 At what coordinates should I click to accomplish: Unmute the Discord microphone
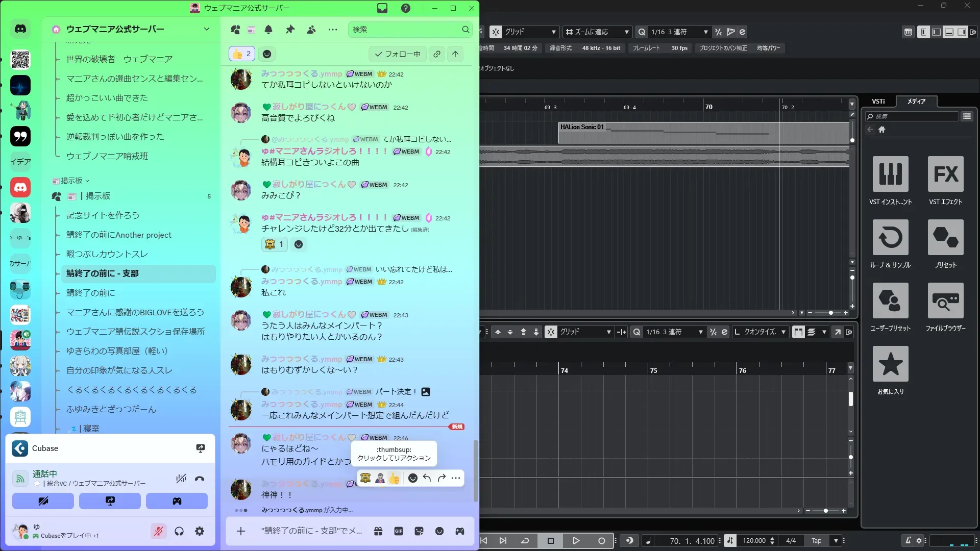[159, 531]
